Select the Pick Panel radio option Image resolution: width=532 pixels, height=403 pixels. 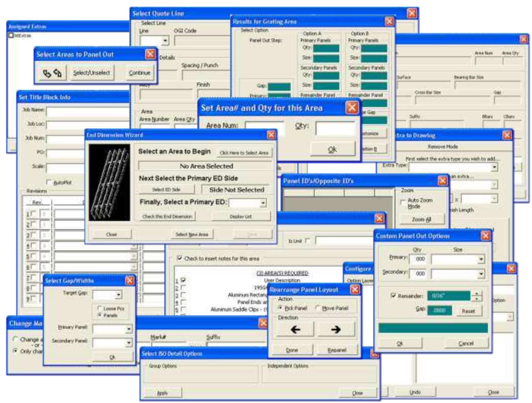point(281,308)
